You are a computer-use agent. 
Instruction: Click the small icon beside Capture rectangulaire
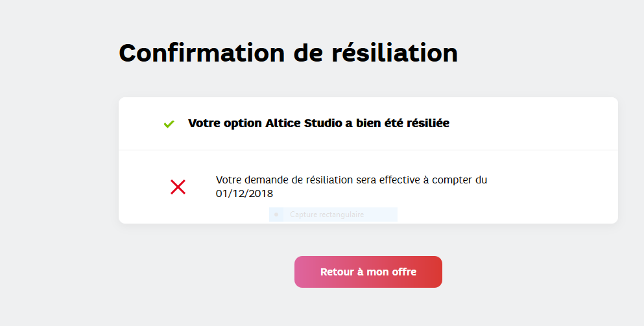276,215
